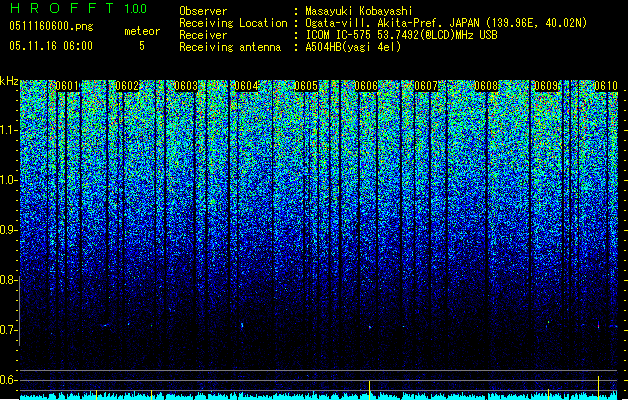The height and width of the screenshot is (400, 629).
Task: Click the 0602 time marker
Action: (x=127, y=86)
